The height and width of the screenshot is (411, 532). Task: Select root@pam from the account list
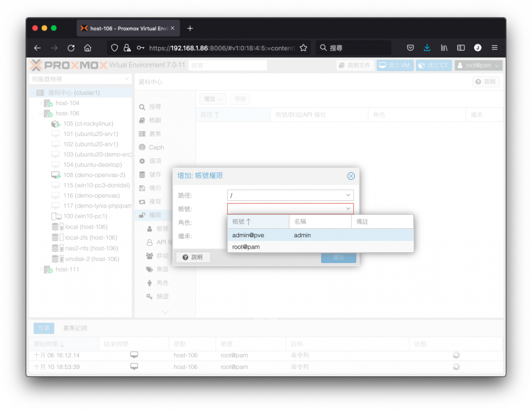[x=321, y=246]
